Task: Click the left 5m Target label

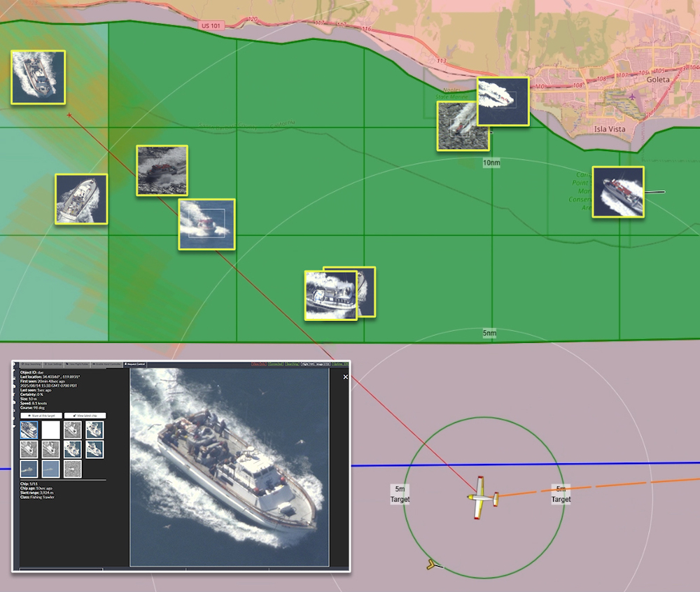Action: pyautogui.click(x=400, y=494)
